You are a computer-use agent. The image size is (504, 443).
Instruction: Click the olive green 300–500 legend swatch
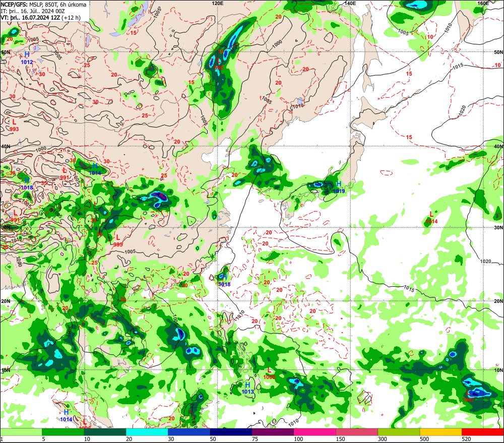click(399, 432)
